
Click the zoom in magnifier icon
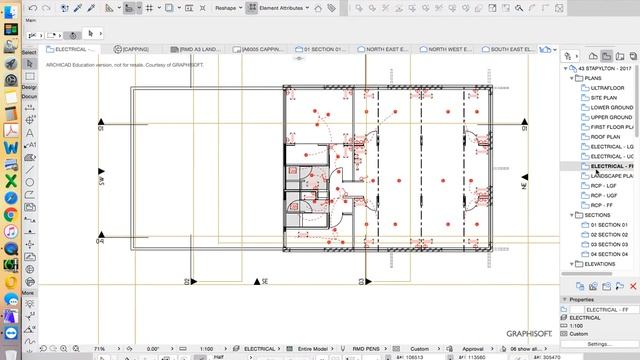click(x=64, y=349)
